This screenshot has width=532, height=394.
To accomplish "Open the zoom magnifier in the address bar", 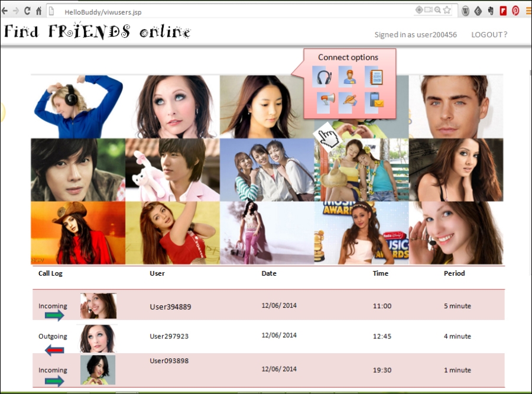I will click(437, 9).
